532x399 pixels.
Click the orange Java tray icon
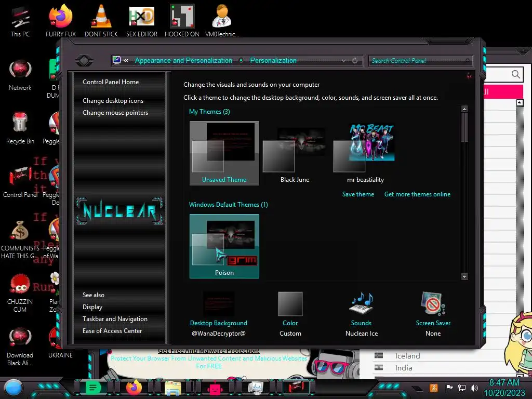(434, 388)
